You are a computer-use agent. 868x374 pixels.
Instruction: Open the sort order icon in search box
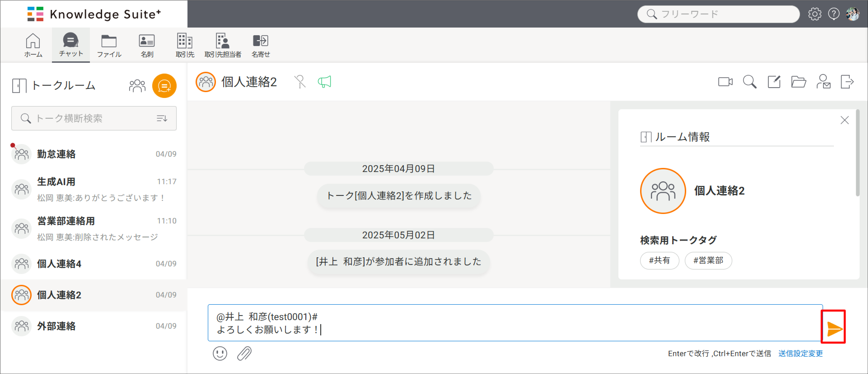click(x=162, y=118)
